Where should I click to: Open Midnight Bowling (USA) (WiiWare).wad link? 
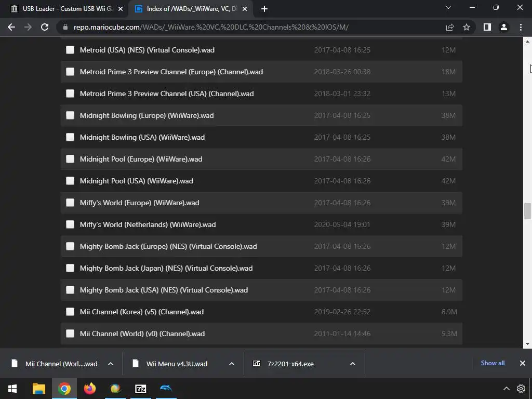point(142,137)
